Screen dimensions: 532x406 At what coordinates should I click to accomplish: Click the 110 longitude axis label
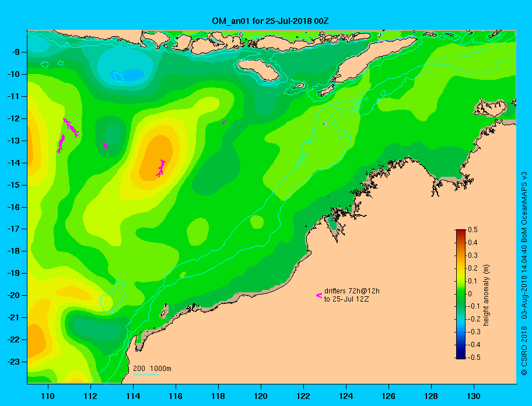[48, 396]
